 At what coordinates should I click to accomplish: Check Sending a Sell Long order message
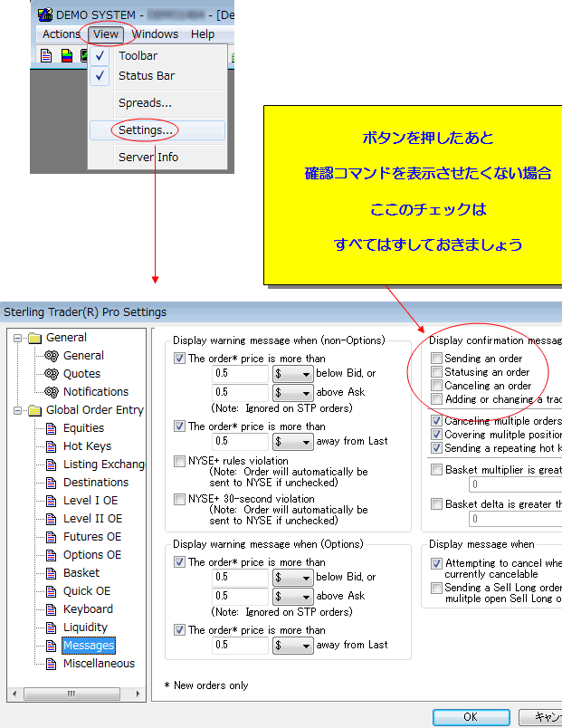(436, 589)
